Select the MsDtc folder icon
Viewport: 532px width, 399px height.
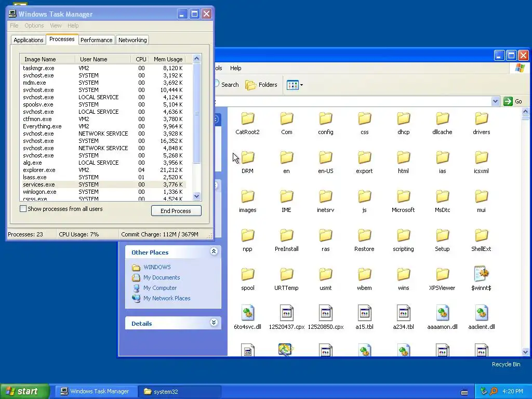pyautogui.click(x=443, y=197)
